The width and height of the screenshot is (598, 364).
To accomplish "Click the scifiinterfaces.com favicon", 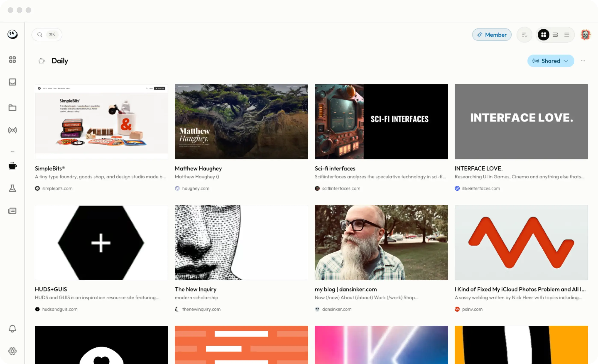I will [x=317, y=188].
